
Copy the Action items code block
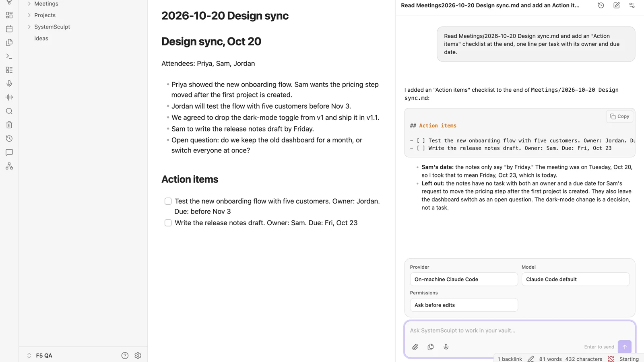(x=619, y=116)
